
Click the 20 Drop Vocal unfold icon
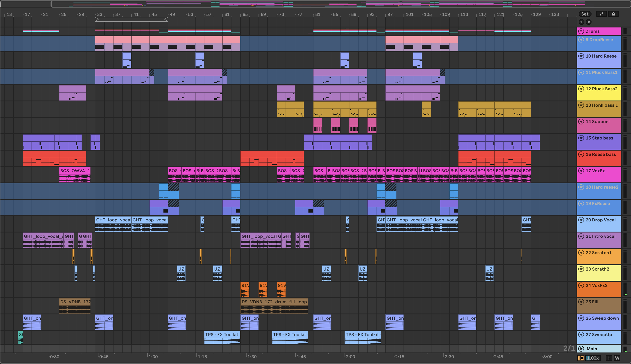point(581,220)
